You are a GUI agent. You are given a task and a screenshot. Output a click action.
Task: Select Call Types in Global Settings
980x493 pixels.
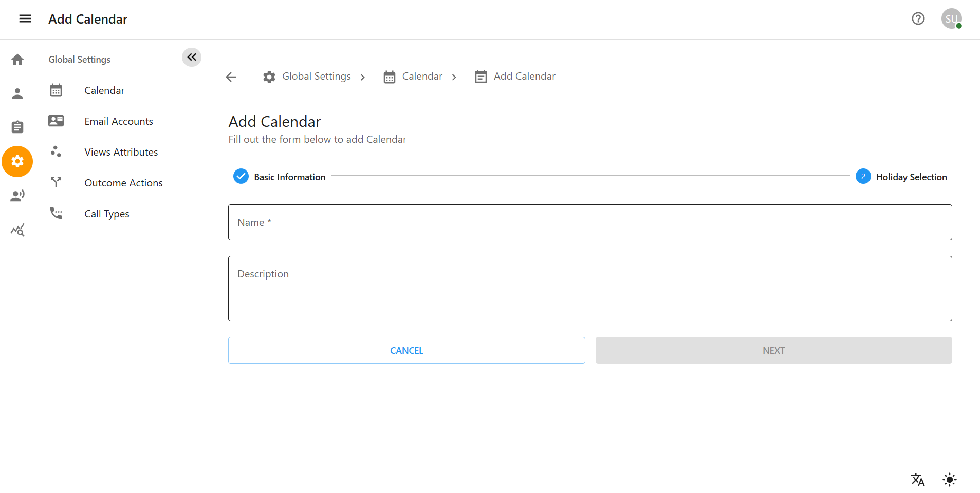click(x=106, y=214)
